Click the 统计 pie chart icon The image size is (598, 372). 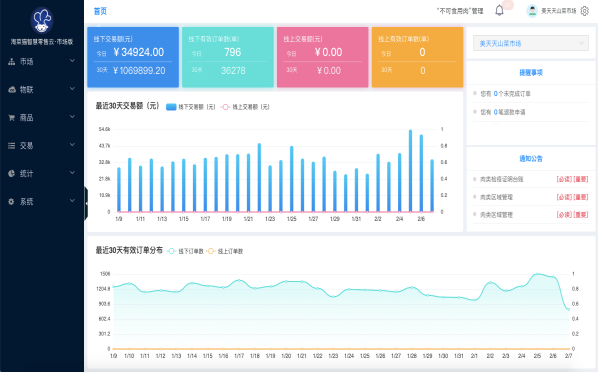click(11, 174)
